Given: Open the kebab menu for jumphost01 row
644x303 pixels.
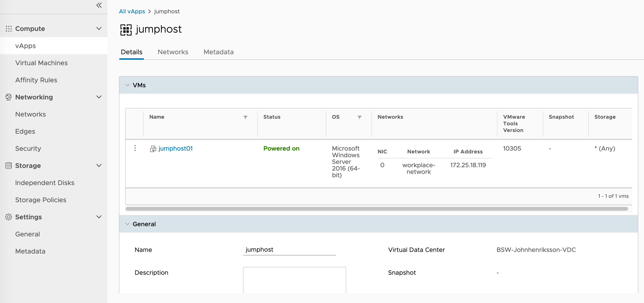Looking at the screenshot, I should coord(135,148).
